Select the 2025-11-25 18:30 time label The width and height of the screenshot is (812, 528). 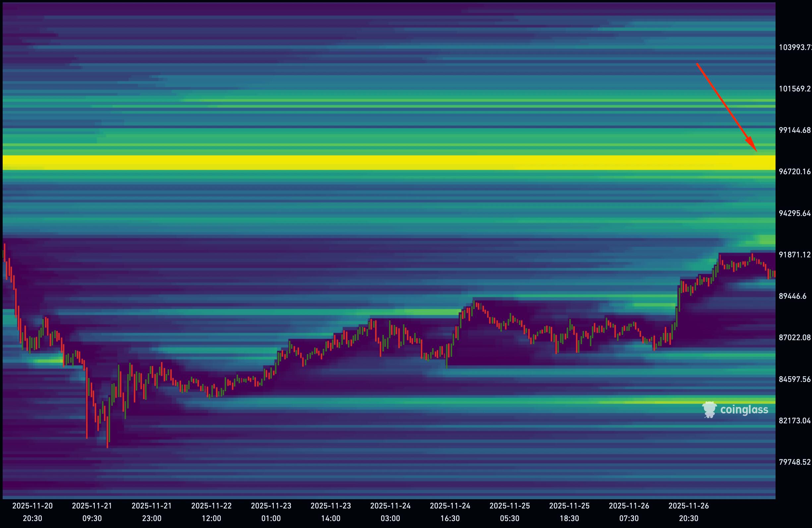pos(569,512)
